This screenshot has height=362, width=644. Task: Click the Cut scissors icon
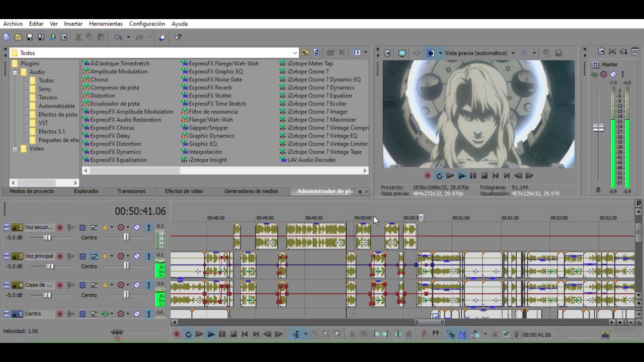(78, 37)
